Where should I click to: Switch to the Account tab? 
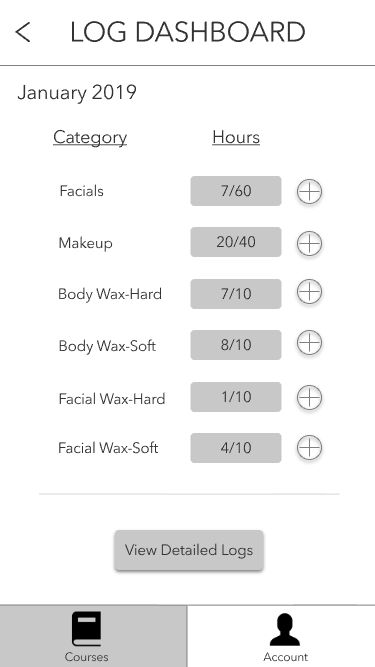[x=281, y=636]
